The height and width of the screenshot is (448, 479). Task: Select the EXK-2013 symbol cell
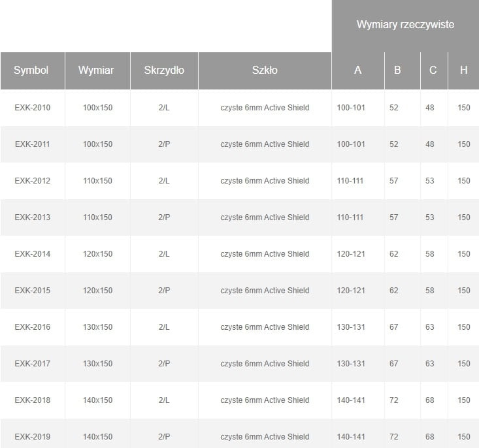click(x=33, y=217)
